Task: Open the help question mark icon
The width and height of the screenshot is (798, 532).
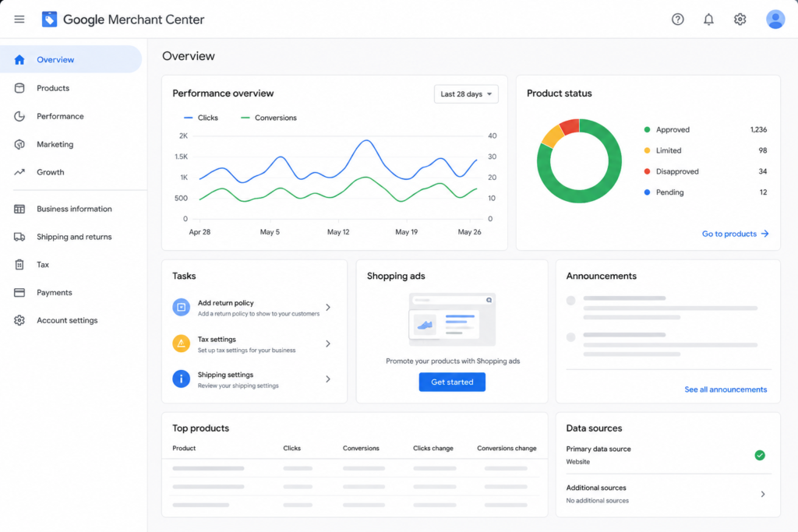Action: coord(677,19)
